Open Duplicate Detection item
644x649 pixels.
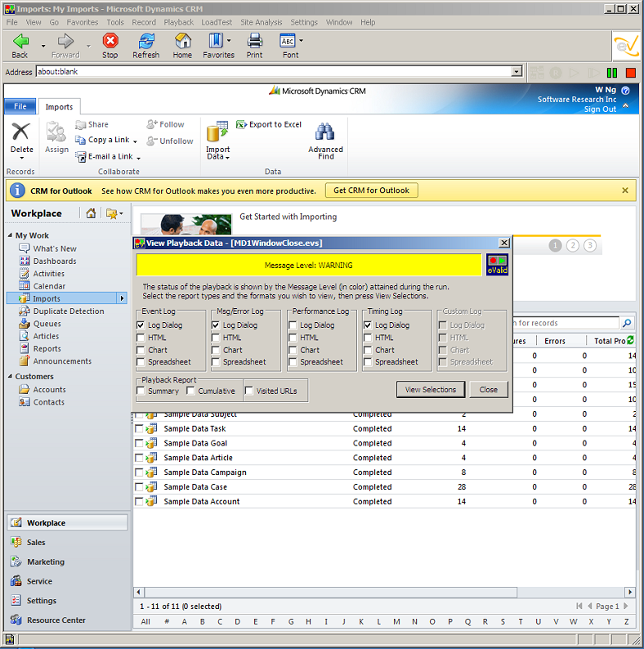69,311
